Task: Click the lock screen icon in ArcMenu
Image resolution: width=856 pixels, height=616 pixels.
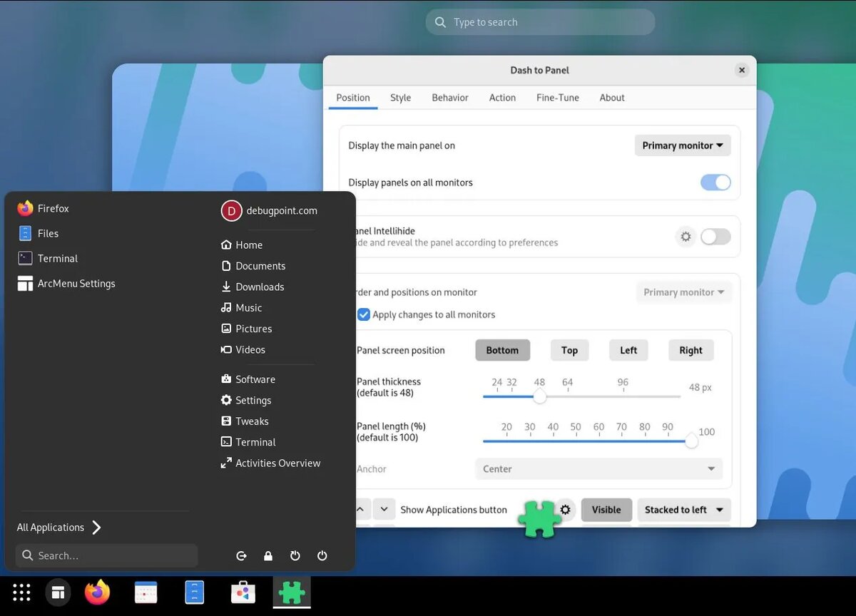Action: [268, 555]
